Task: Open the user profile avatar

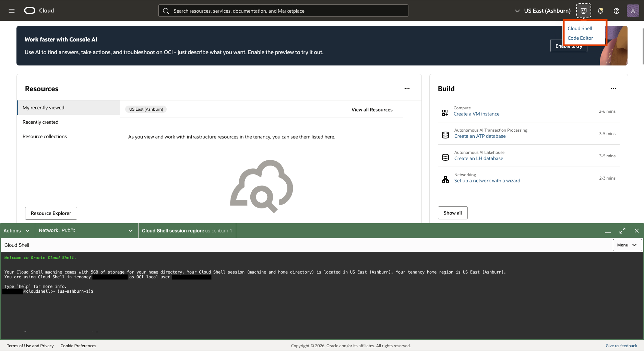Action: pyautogui.click(x=633, y=11)
